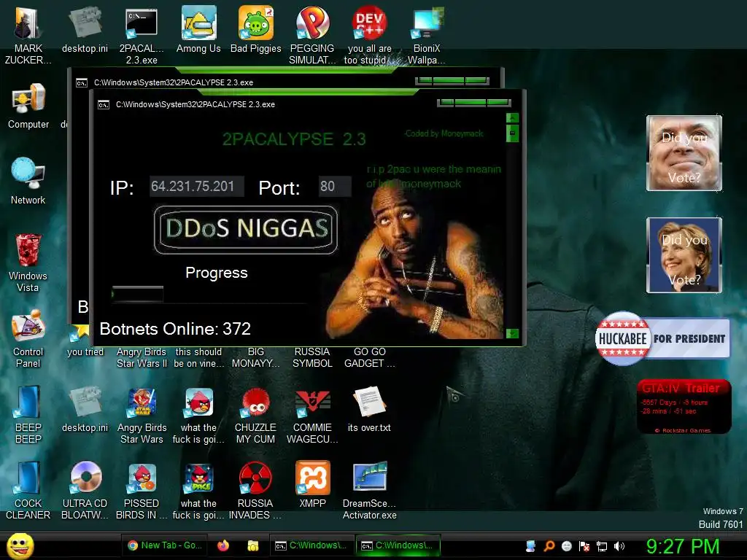Click the Progress bar in 2PACALYPSE
Viewport: 747px width, 560px height.
click(137, 294)
